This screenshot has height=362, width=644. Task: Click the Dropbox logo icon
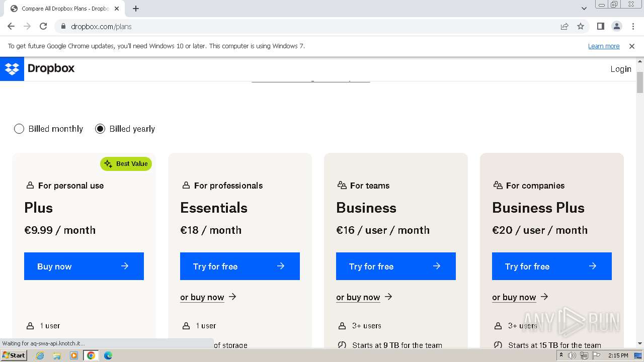coord(12,69)
